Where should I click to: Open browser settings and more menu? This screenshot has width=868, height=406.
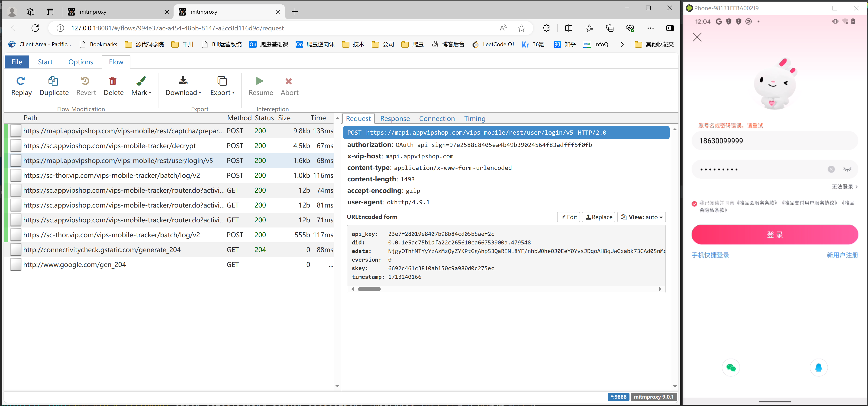[x=650, y=28]
